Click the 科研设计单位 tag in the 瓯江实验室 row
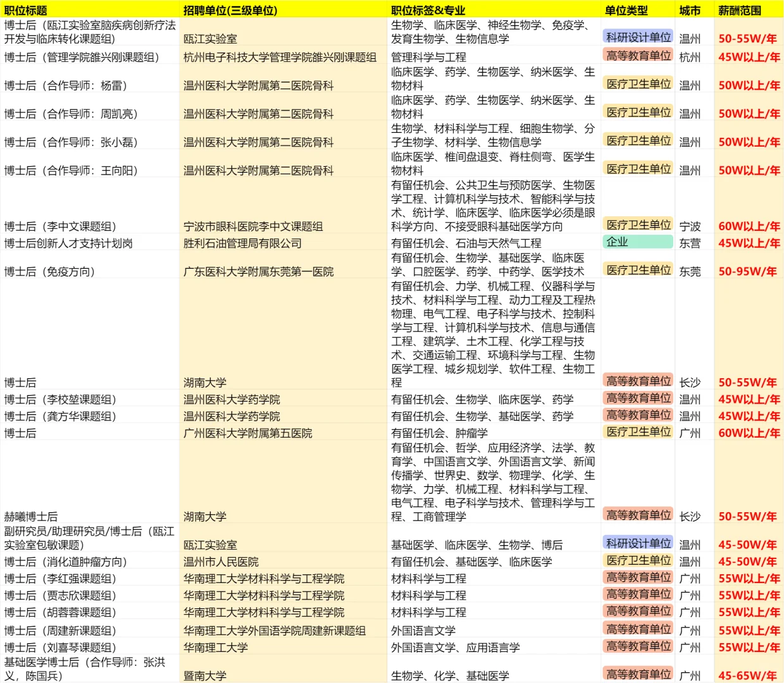The height and width of the screenshot is (683, 784). (x=638, y=38)
